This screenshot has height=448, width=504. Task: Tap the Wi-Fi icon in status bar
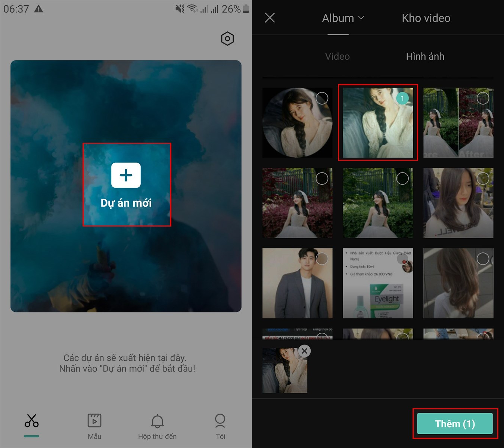[x=192, y=9]
